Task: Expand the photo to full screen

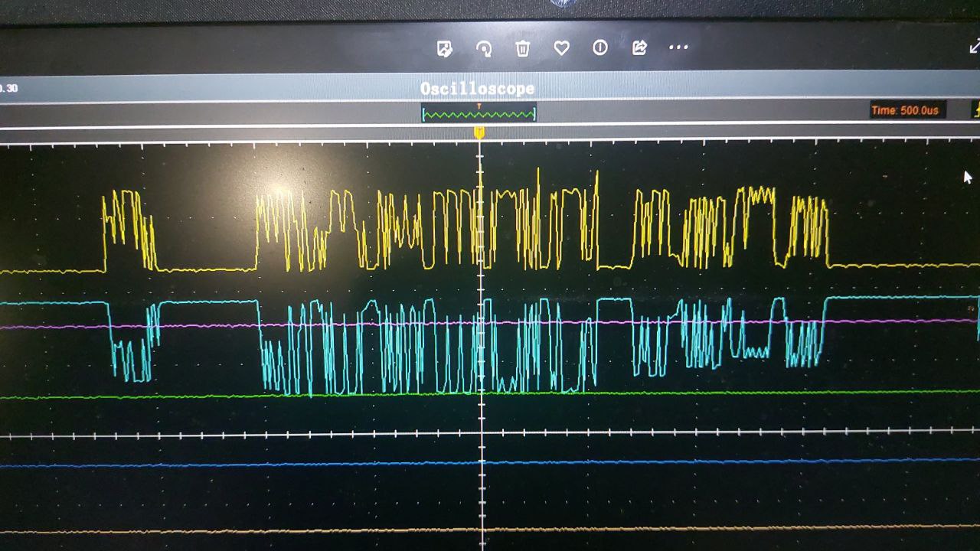Action: [x=975, y=47]
